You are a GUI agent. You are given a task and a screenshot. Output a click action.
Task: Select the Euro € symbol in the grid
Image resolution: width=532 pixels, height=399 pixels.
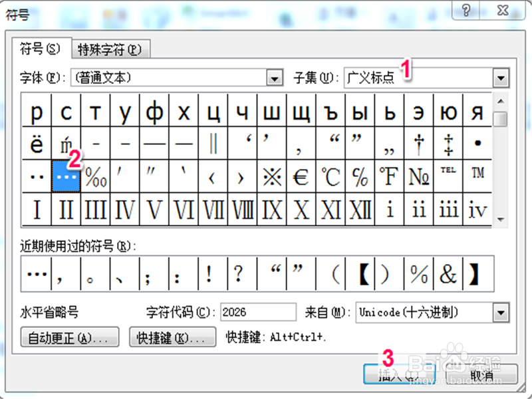click(301, 176)
